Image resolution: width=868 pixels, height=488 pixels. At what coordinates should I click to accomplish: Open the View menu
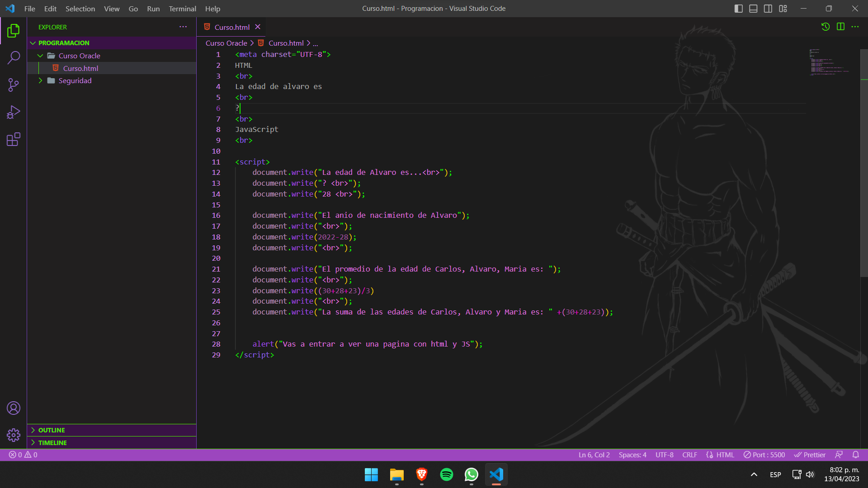(x=112, y=9)
